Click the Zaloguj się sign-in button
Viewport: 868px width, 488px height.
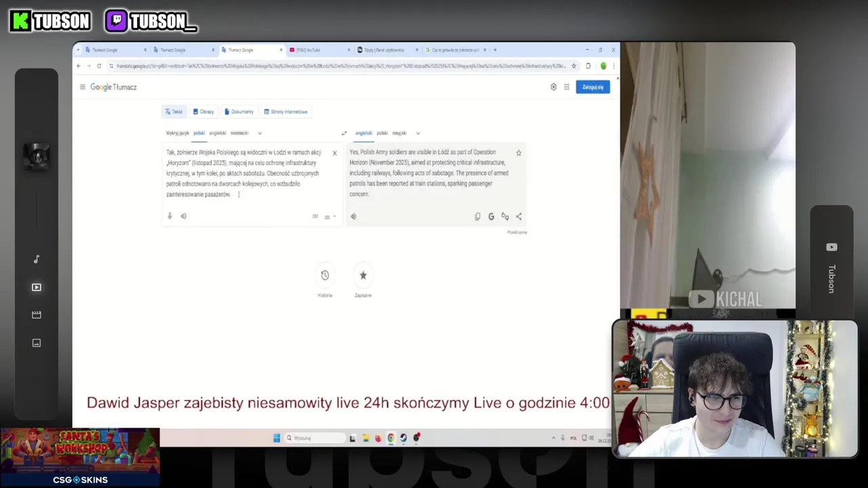pyautogui.click(x=593, y=87)
